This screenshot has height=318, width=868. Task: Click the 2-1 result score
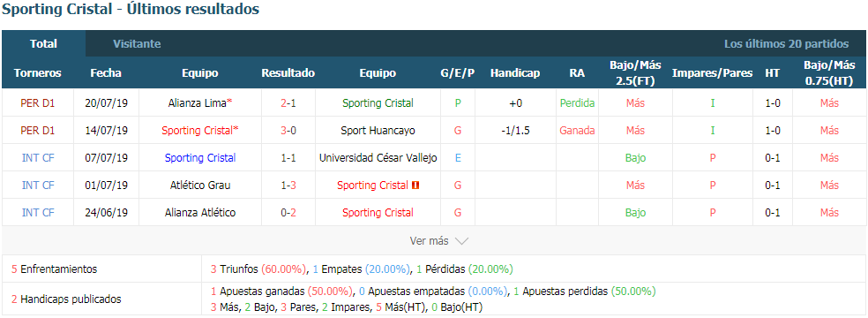[x=288, y=103]
